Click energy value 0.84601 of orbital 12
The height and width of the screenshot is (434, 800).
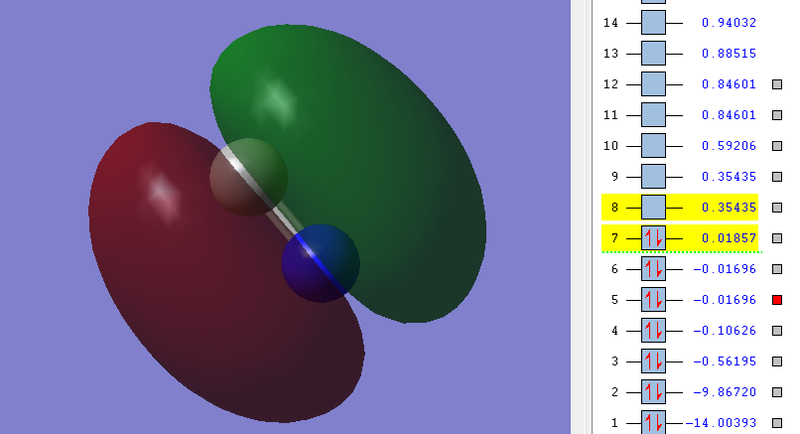pyautogui.click(x=729, y=84)
